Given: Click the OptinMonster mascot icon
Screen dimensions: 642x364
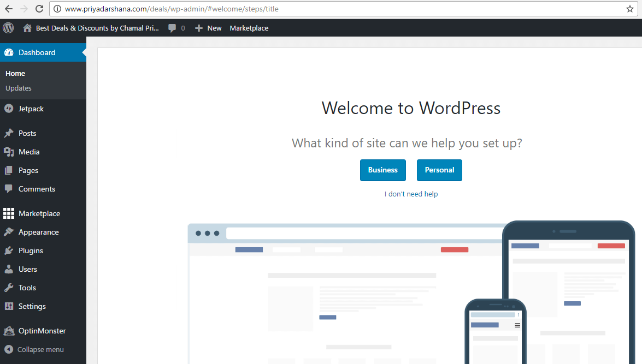Looking at the screenshot, I should coord(9,331).
